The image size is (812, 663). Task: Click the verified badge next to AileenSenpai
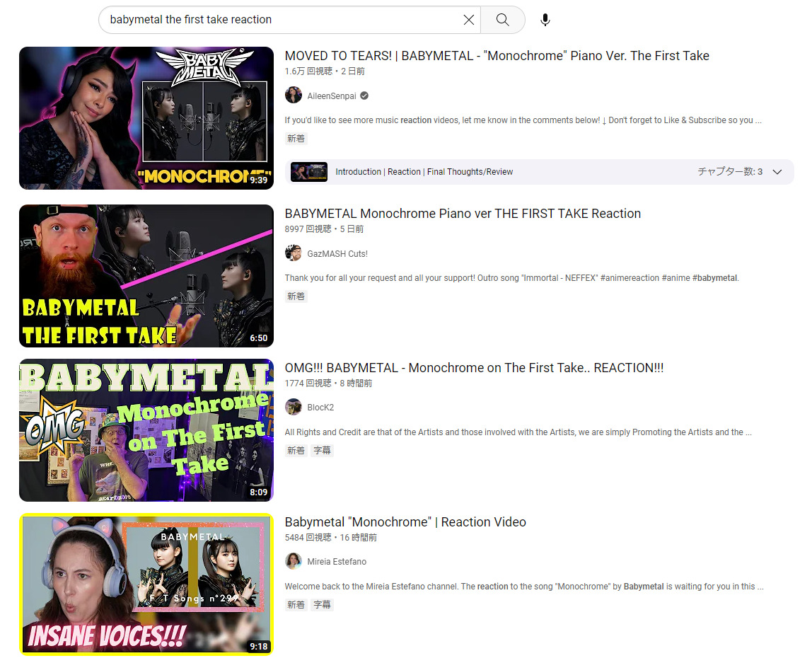click(364, 96)
